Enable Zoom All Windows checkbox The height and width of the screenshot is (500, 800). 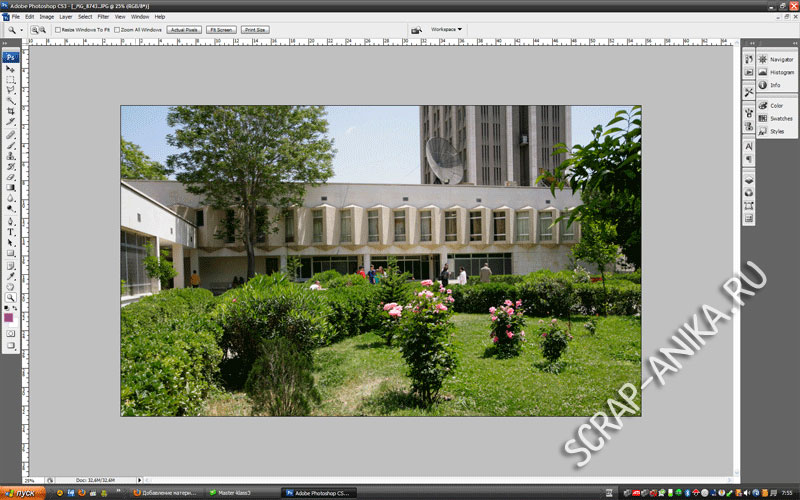click(118, 30)
